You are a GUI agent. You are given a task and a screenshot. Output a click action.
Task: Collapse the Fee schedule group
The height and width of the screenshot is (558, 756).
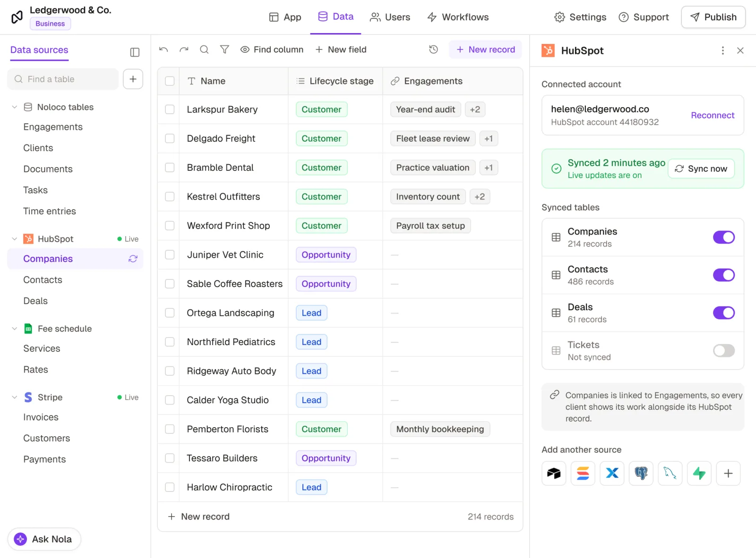point(15,329)
